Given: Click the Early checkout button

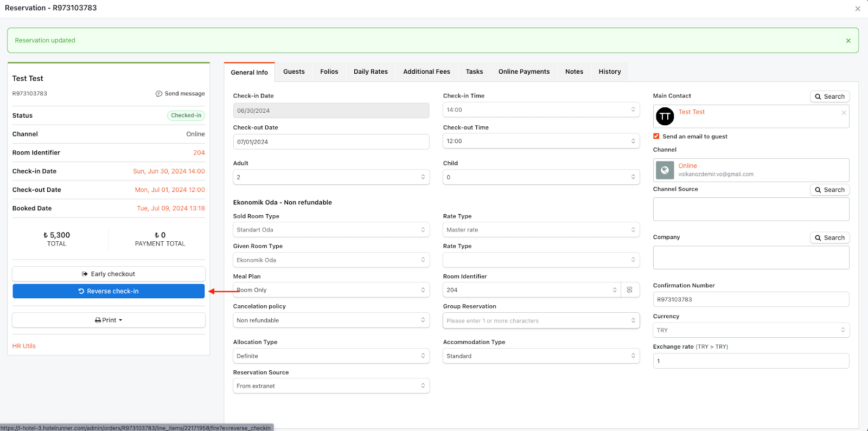Looking at the screenshot, I should (x=108, y=274).
